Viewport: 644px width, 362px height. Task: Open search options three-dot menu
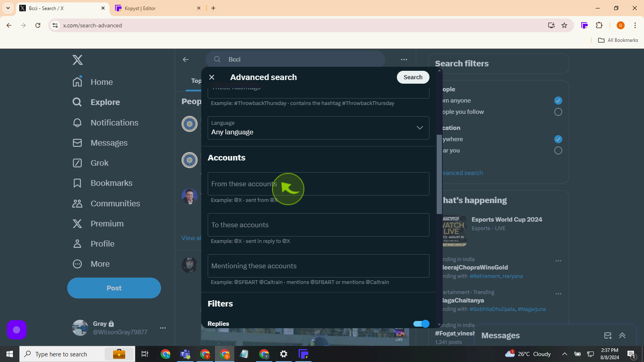404,60
